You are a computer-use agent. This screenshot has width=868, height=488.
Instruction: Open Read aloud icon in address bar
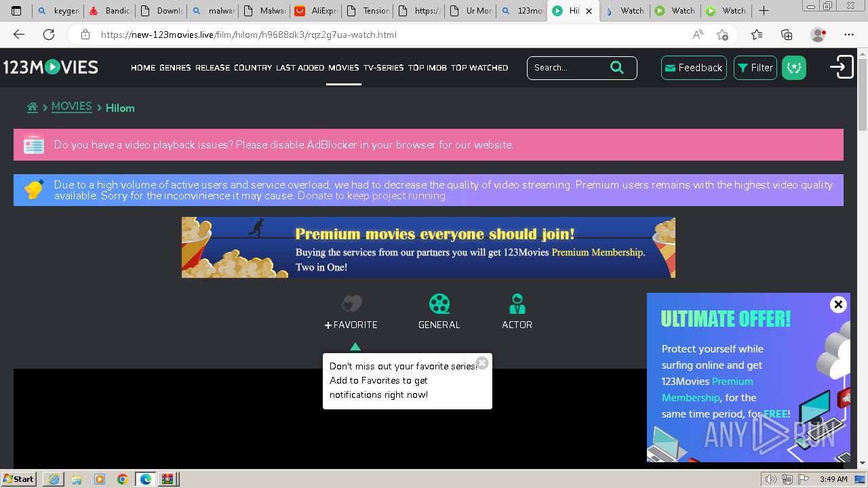click(x=698, y=35)
